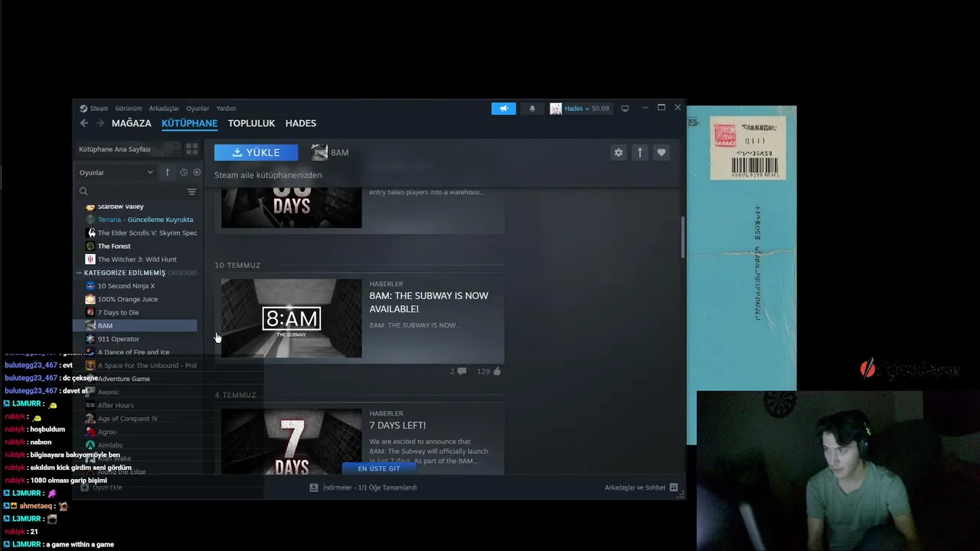The height and width of the screenshot is (551, 980).
Task: Open 8AM: THE SUBWAY IS NOW AVAILABLE! headline
Action: click(429, 302)
